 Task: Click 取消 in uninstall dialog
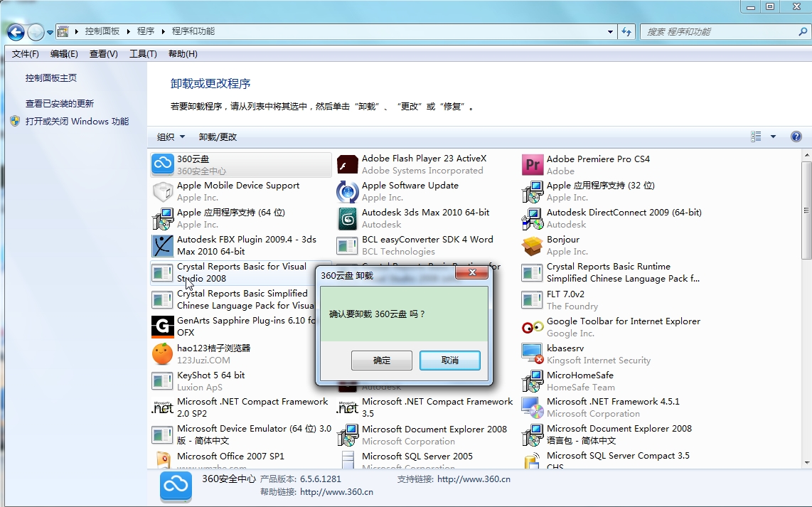tap(450, 361)
